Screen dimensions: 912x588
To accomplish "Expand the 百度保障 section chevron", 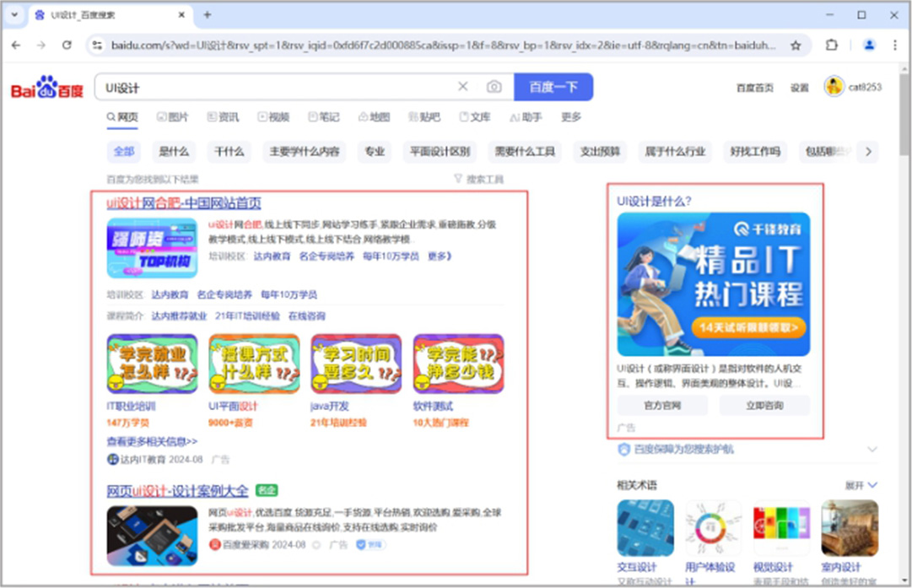I will pos(872,449).
